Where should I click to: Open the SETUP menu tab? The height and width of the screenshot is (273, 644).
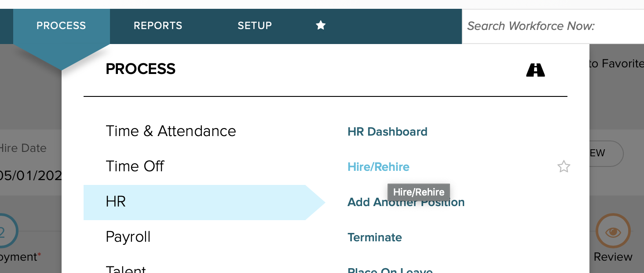(x=255, y=26)
